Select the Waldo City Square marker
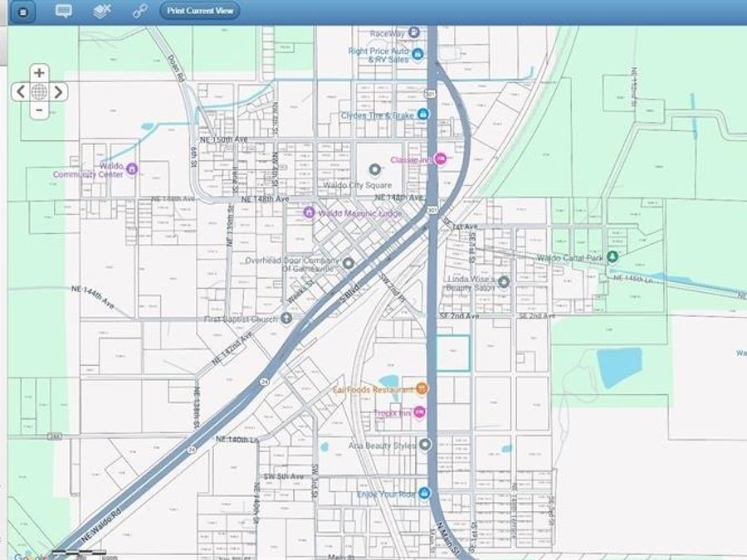Viewport: 747px width, 560px height. pyautogui.click(x=374, y=169)
